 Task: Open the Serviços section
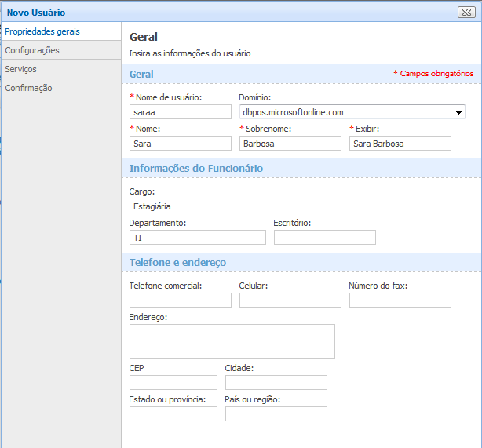(21, 69)
